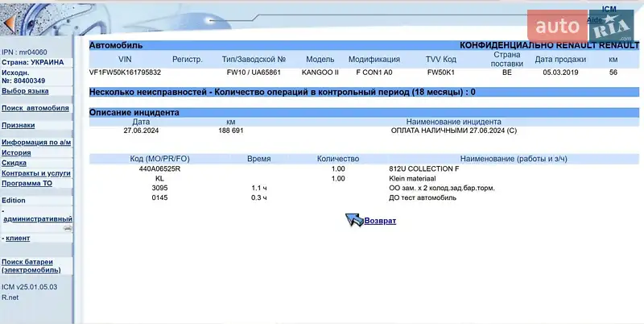
Task: Open Программа ТО link
Action: [27, 184]
